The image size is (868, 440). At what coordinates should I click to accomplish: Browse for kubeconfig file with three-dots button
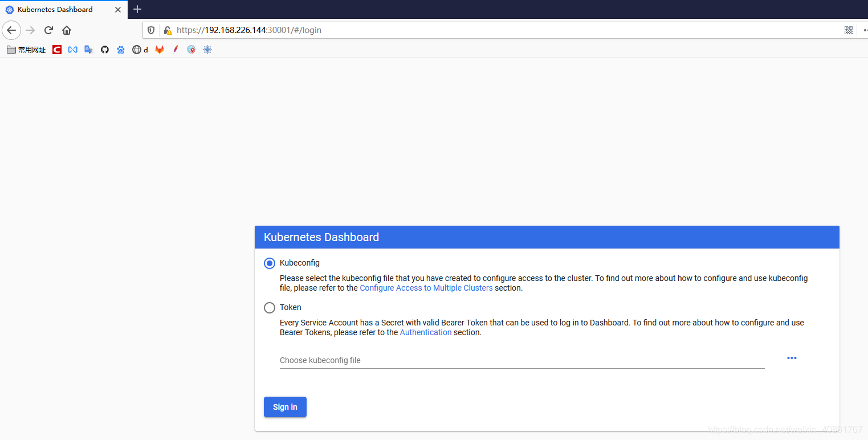point(792,358)
